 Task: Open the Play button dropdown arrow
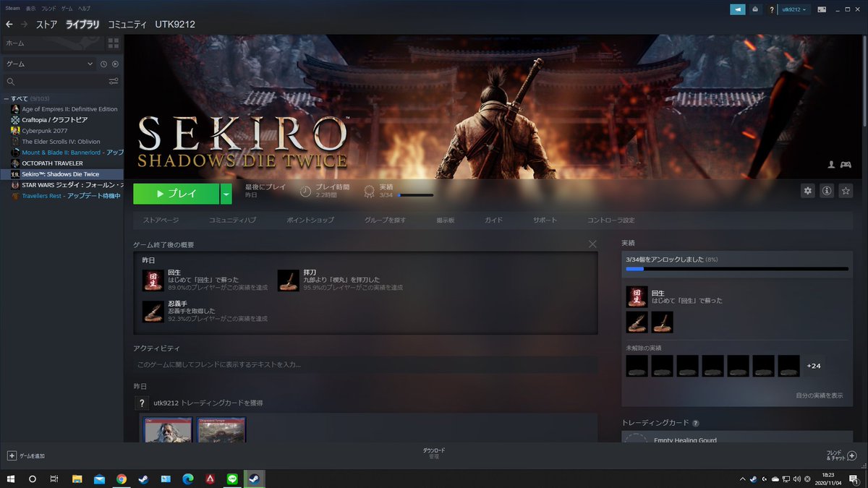(x=226, y=194)
